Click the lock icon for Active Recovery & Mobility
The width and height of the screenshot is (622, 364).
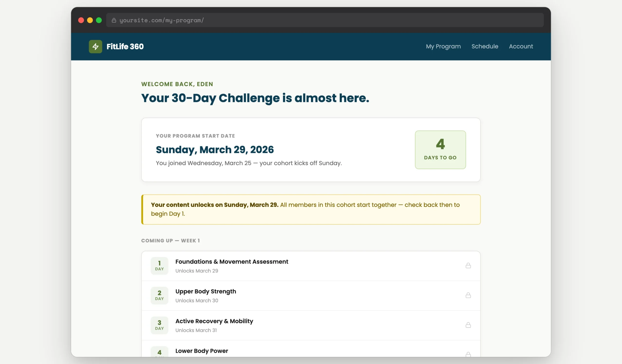tap(468, 325)
